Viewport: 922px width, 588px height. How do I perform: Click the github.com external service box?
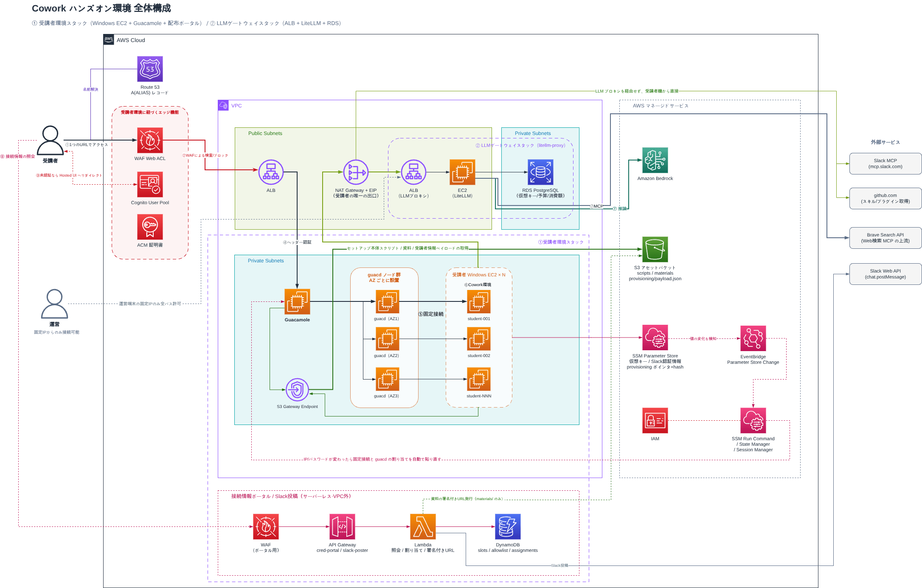tap(885, 198)
